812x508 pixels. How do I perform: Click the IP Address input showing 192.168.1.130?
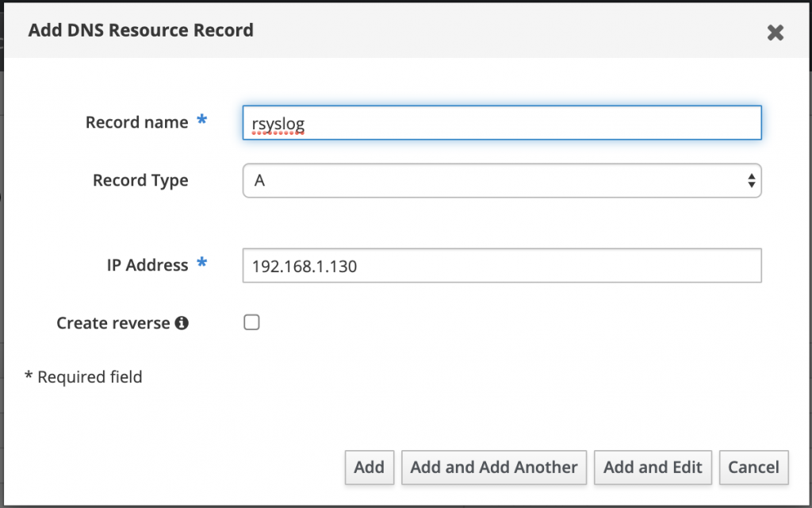tap(501, 265)
